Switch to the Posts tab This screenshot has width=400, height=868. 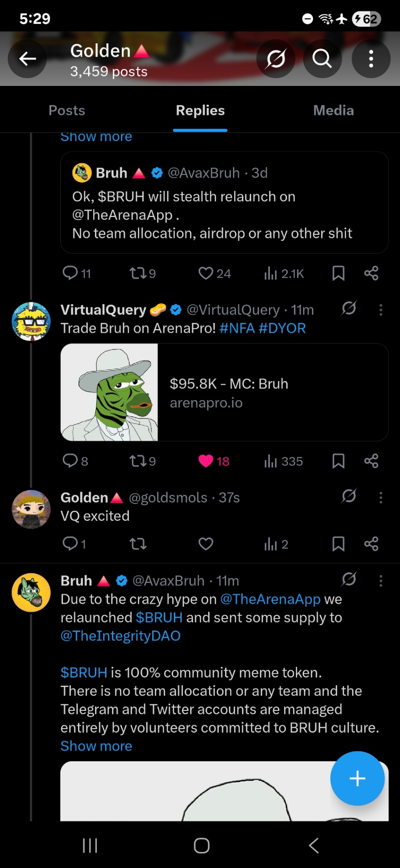67,111
